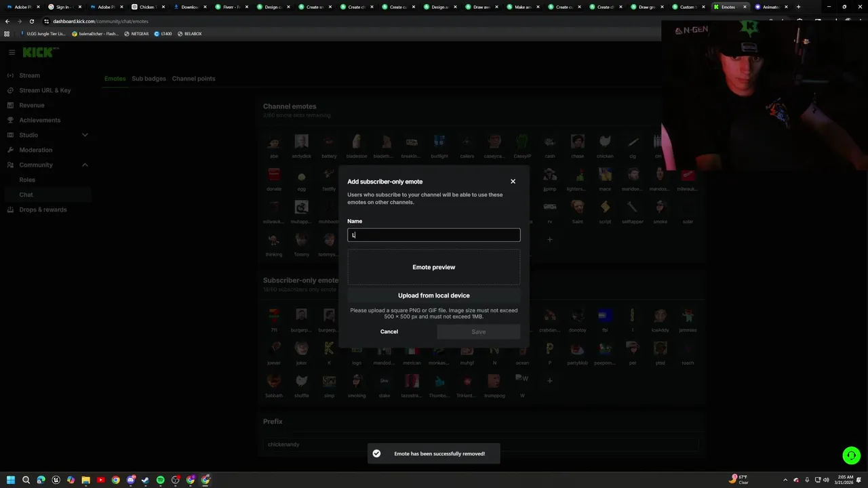Click the emote Name input field
Screen dimensions: 868x488
coord(434,235)
